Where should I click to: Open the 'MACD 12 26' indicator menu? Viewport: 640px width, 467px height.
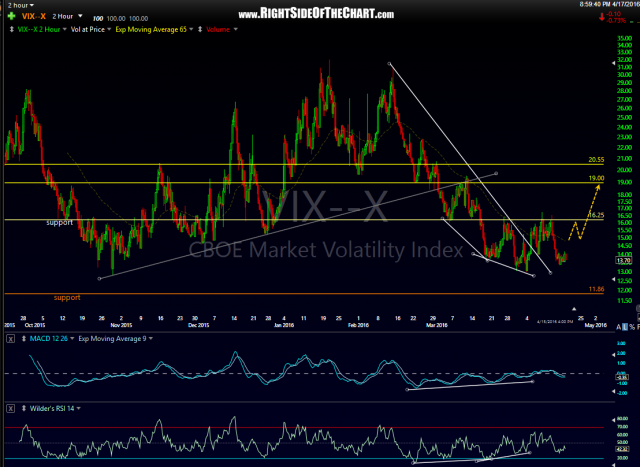[52, 339]
